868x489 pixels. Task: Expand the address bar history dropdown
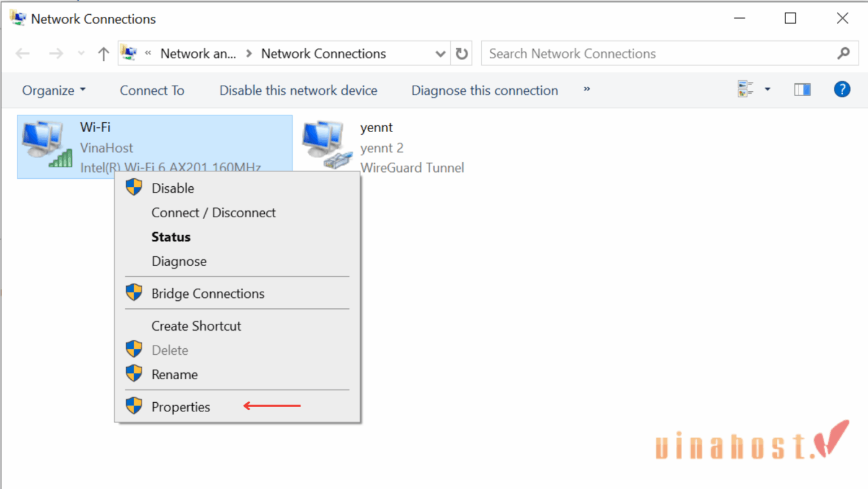(441, 54)
